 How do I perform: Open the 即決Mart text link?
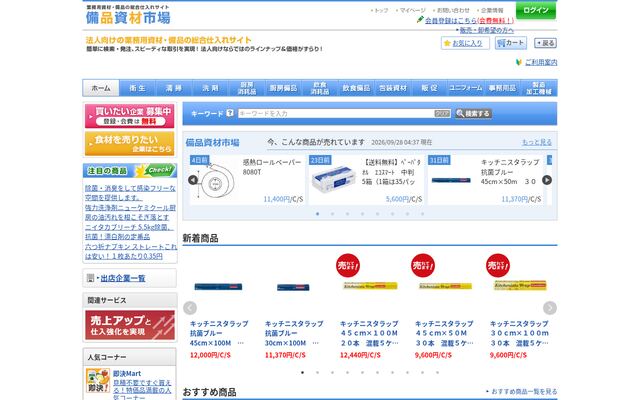127,373
